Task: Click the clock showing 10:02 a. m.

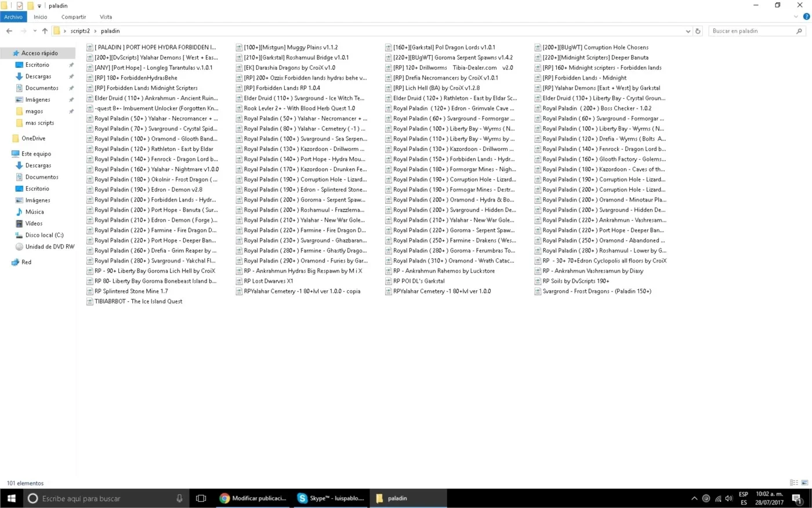Action: (769, 494)
